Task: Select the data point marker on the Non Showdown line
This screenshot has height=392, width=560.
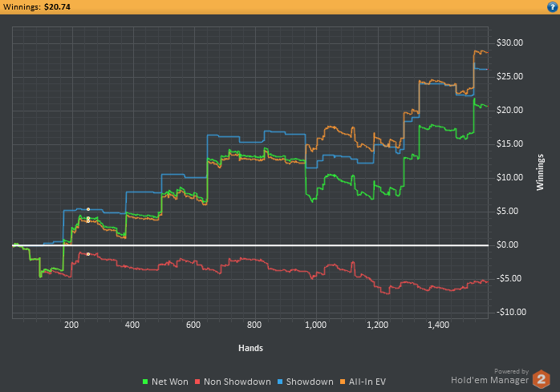Action: point(88,254)
